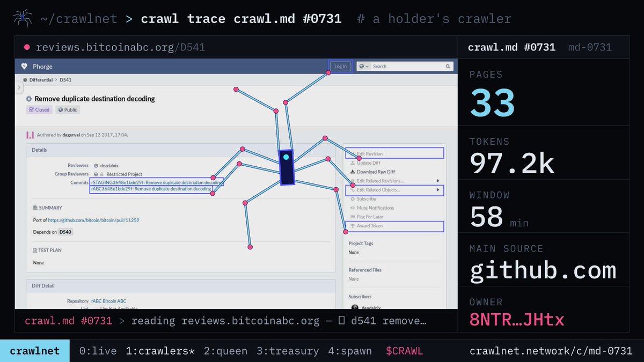Click the author avatar icon next to 'Authored by'

(x=30, y=135)
